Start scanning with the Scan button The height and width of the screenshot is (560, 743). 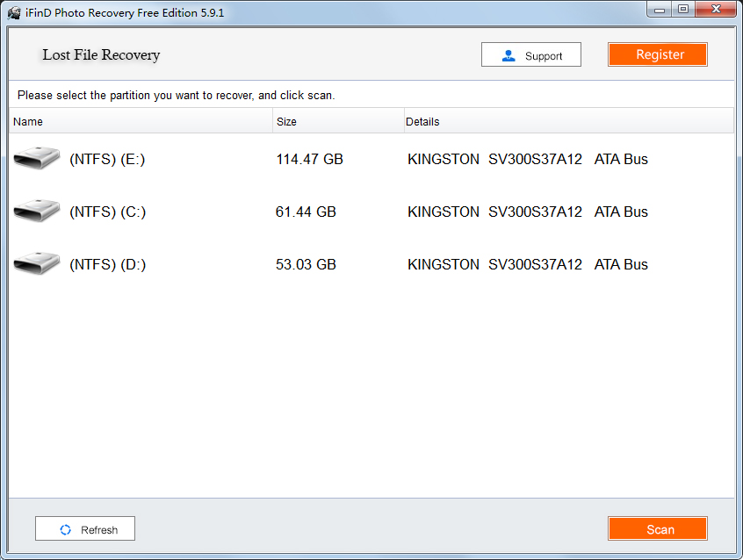click(x=657, y=528)
